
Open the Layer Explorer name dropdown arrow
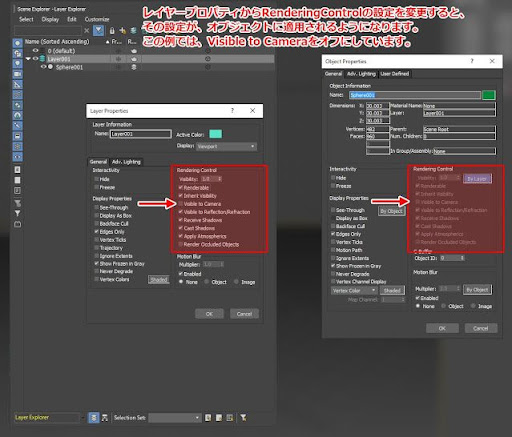(82, 418)
